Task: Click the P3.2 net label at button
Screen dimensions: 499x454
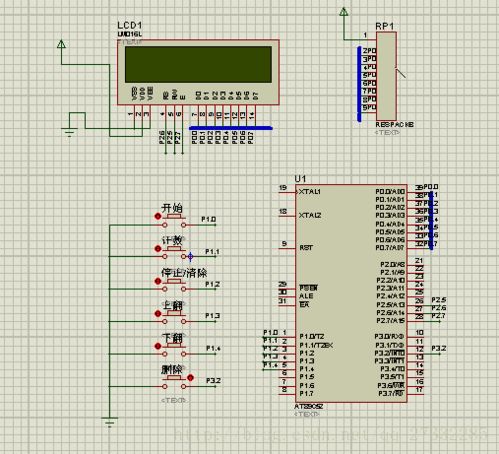Action: click(213, 381)
